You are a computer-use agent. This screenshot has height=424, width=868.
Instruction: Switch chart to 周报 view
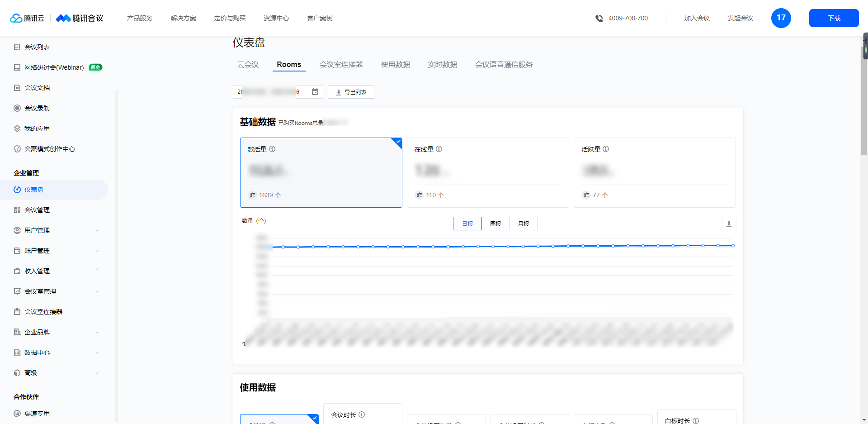pos(495,224)
